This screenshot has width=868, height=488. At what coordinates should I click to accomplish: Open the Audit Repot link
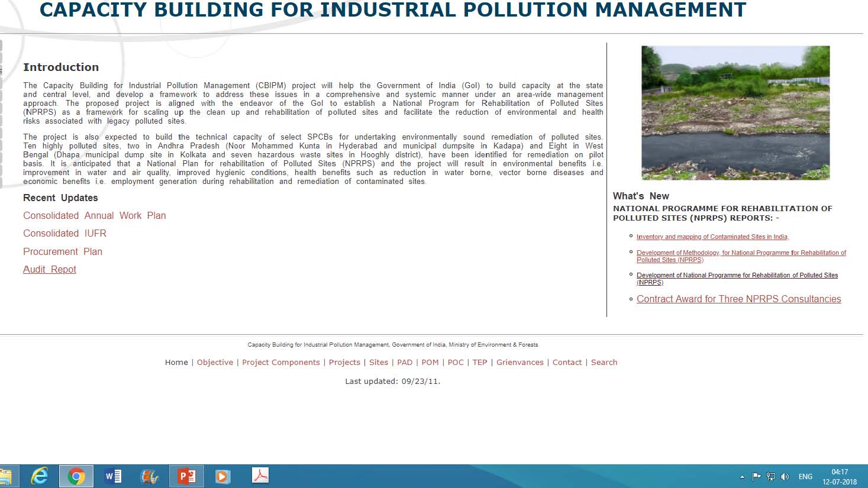50,270
